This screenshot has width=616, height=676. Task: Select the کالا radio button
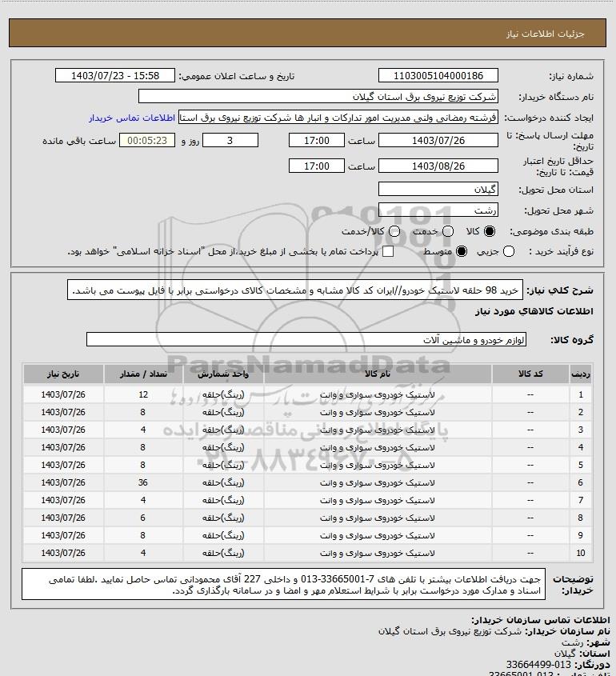tap(490, 231)
